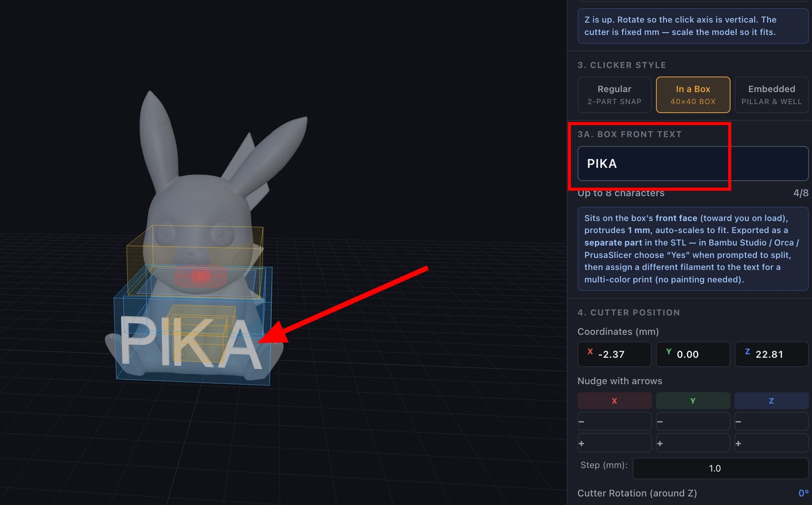Edit the Y coordinate value 0.00
812x505 pixels.
point(693,354)
